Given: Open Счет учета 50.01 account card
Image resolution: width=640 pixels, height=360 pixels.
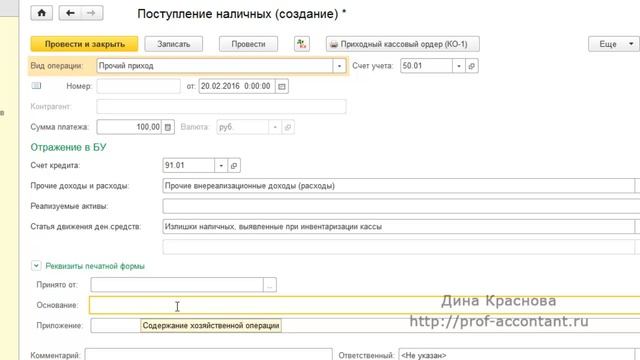Looking at the screenshot, I should pos(471,66).
